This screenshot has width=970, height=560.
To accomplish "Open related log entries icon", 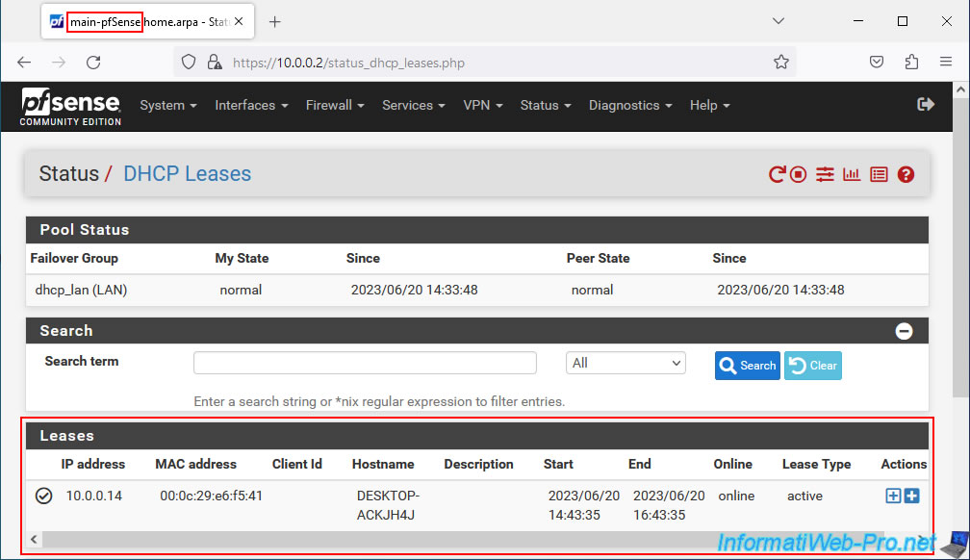I will [x=880, y=174].
